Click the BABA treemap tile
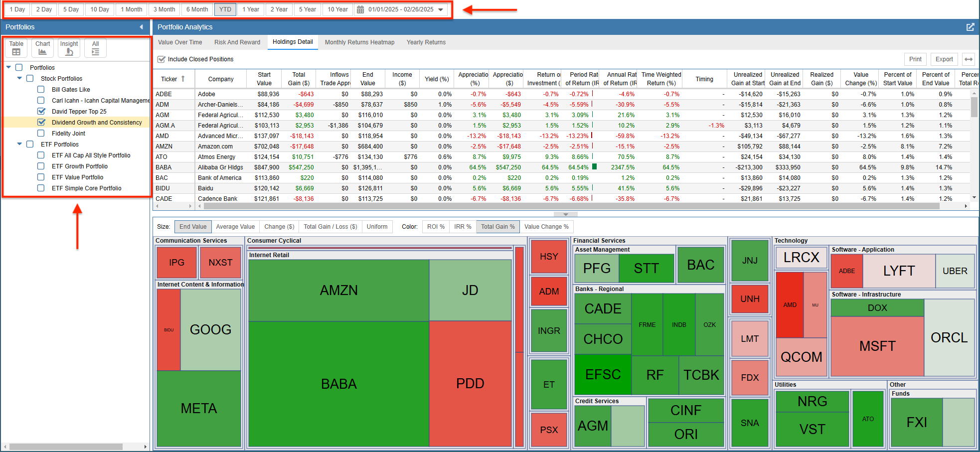 [x=339, y=384]
